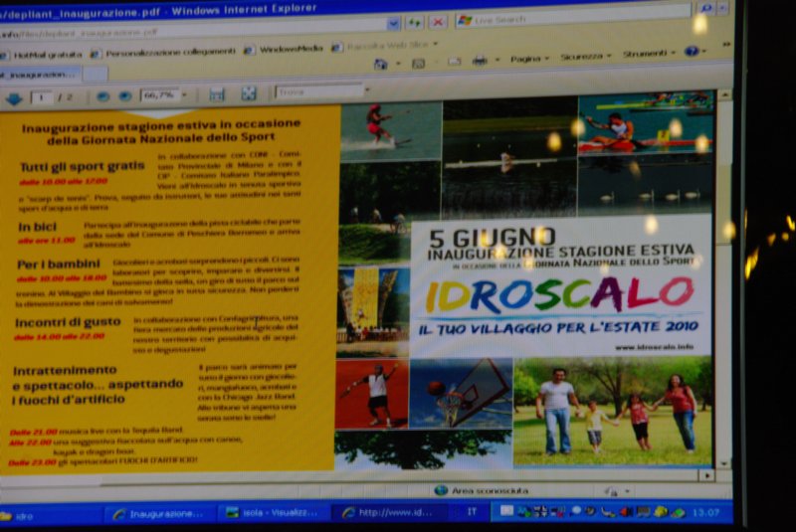Click the vertical scrollbar up arrow
The width and height of the screenshot is (796, 532).
click(724, 95)
